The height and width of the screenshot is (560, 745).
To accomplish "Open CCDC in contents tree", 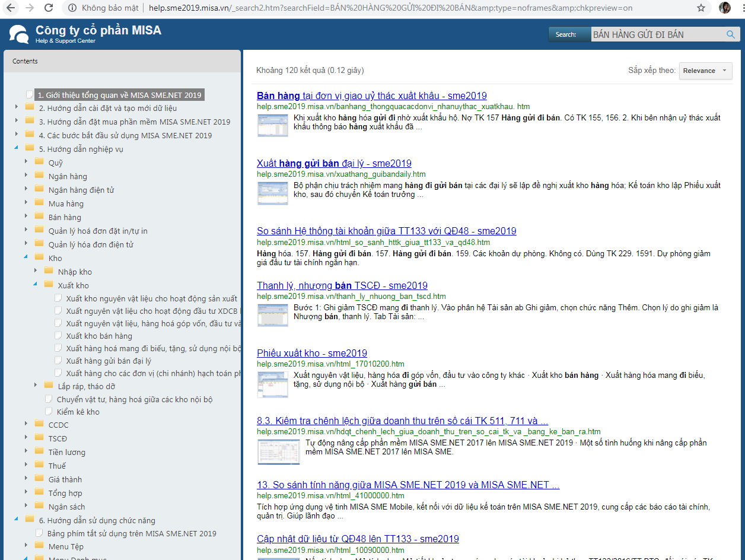I will coord(58,425).
